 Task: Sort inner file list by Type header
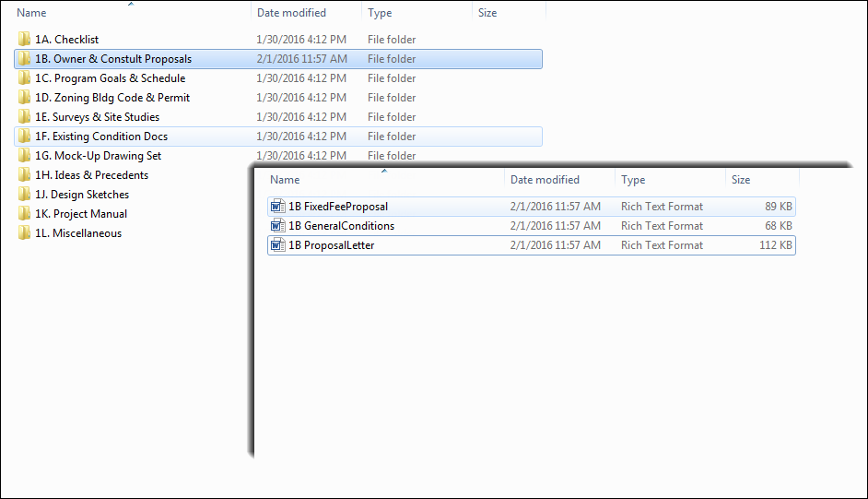[633, 180]
